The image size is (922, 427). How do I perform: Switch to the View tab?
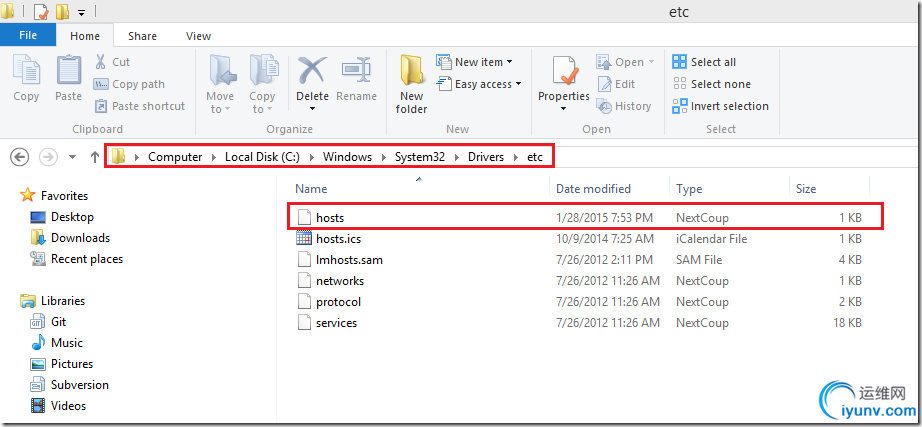pyautogui.click(x=198, y=36)
